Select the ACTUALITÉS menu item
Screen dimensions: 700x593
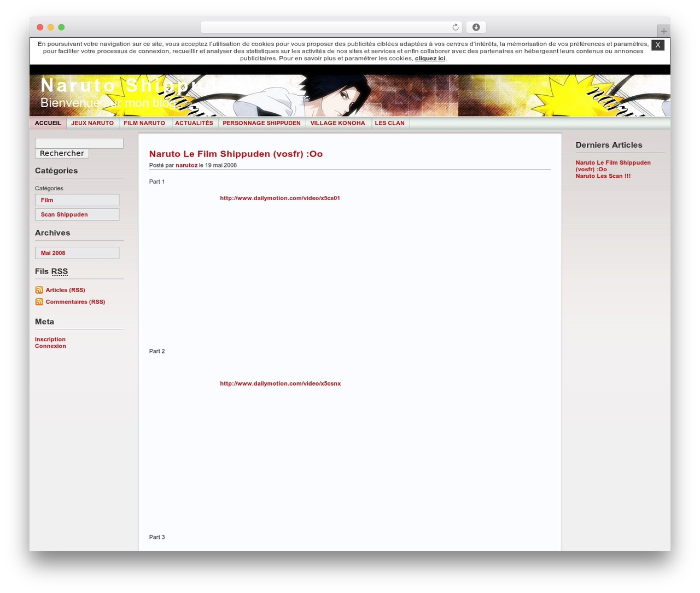(x=194, y=123)
